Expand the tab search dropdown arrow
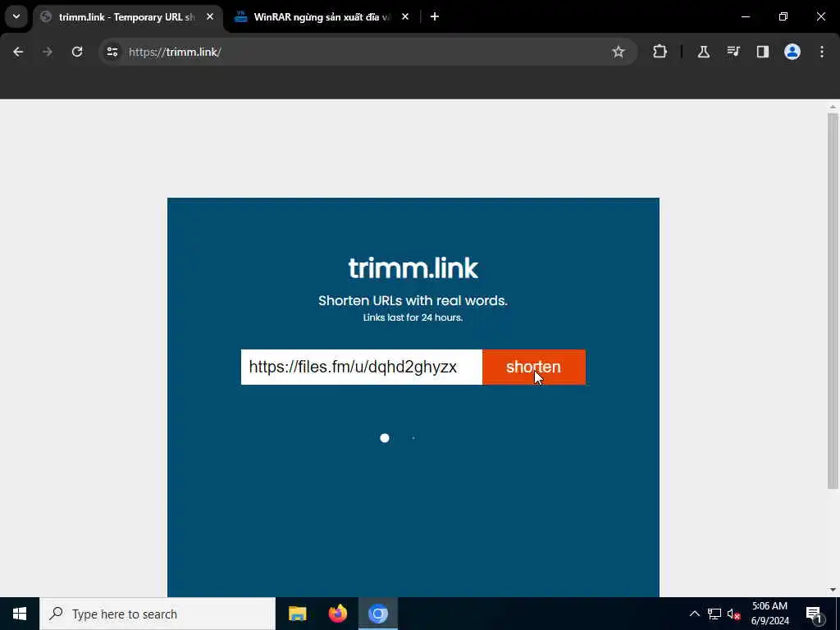The width and height of the screenshot is (840, 630). point(16,16)
